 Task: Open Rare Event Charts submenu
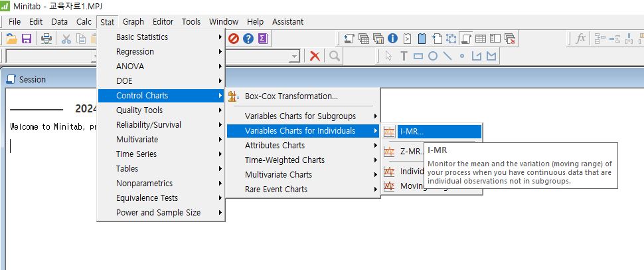tap(303, 190)
